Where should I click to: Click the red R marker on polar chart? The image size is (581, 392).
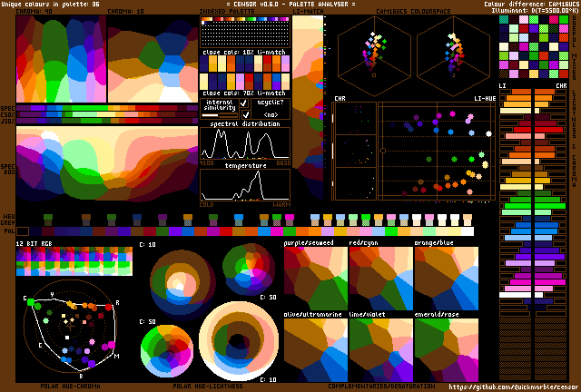108,307
